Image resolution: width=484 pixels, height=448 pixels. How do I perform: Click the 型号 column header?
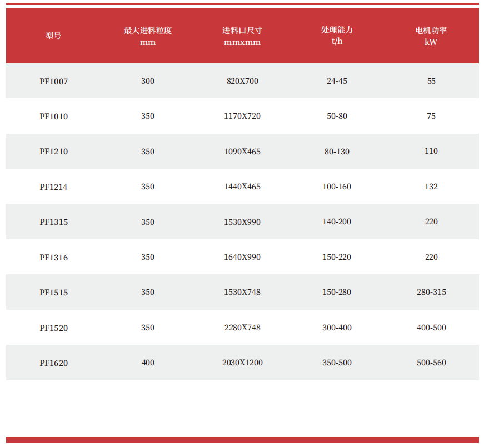[x=53, y=36]
